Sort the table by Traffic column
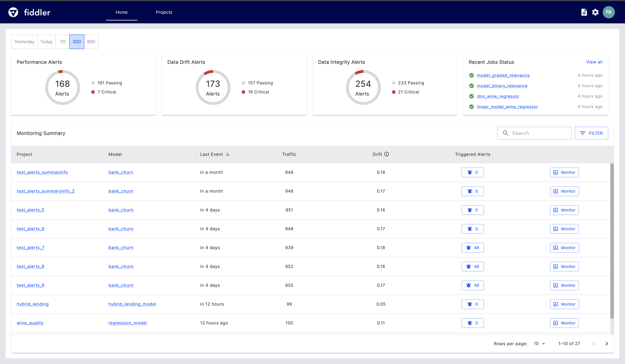The width and height of the screenshot is (625, 364). 289,154
